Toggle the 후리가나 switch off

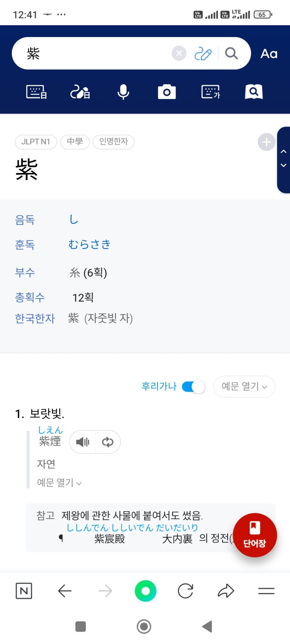pos(193,387)
